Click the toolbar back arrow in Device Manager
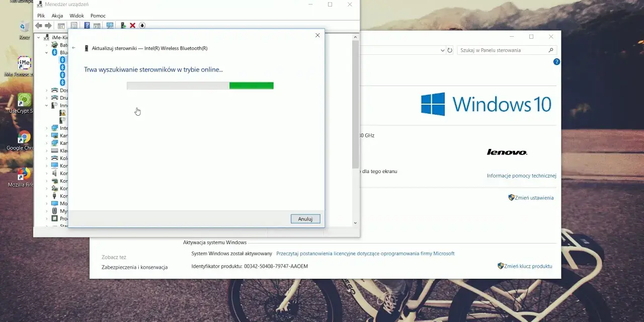The image size is (644, 322). pos(39,25)
